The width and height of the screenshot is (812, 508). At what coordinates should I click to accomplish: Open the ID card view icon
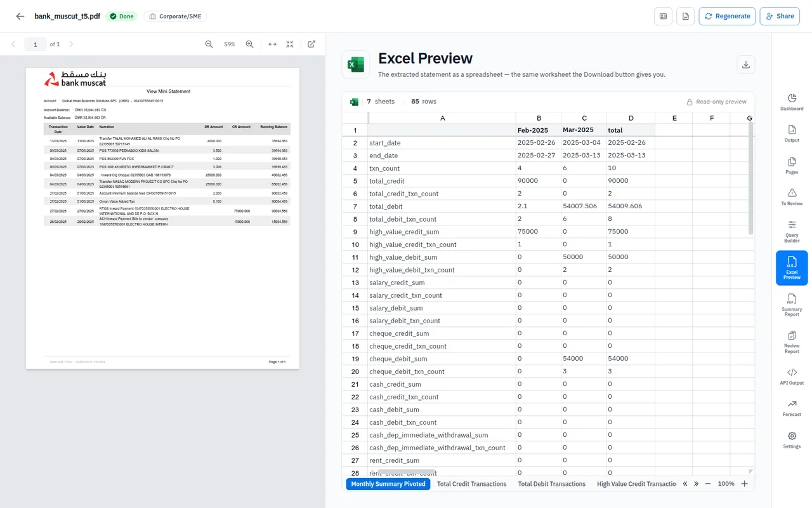(x=663, y=17)
